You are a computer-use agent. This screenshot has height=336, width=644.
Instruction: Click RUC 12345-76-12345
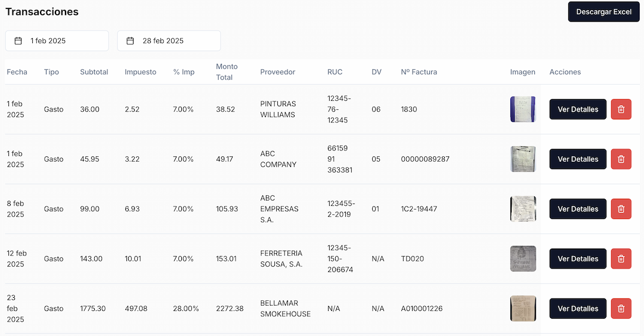[x=339, y=109]
